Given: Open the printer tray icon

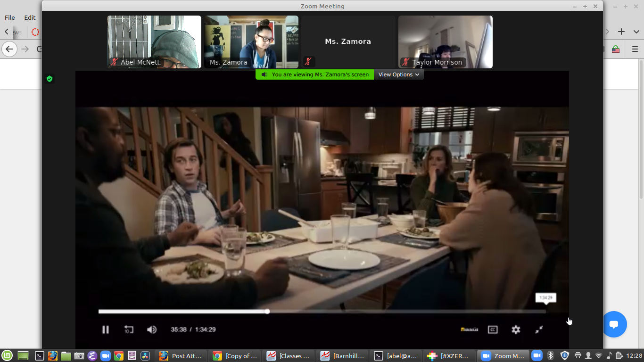Looking at the screenshot, I should point(578,356).
